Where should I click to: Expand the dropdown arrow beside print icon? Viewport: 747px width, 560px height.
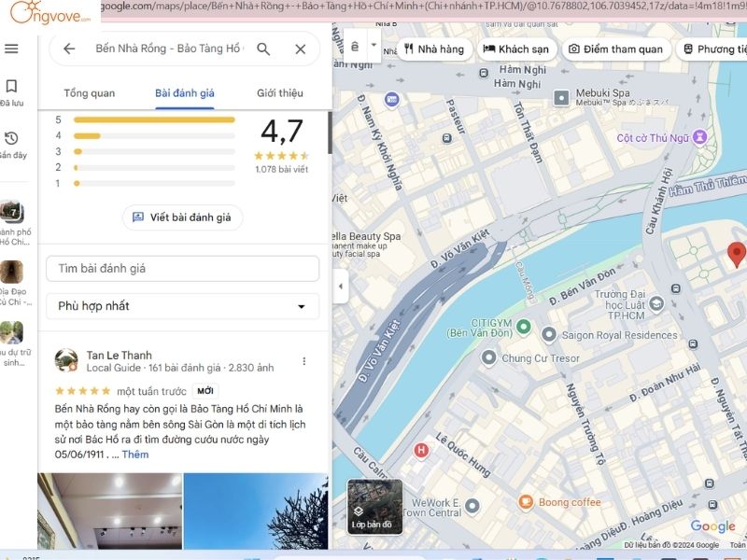pyautogui.click(x=374, y=45)
